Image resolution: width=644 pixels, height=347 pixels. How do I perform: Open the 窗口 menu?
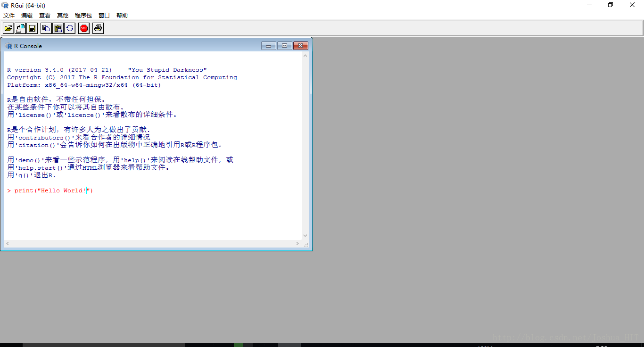104,16
